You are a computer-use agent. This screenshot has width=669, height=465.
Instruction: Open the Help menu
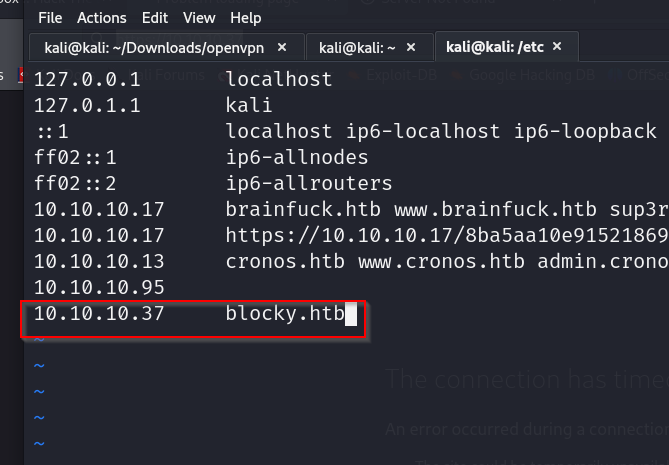tap(245, 18)
